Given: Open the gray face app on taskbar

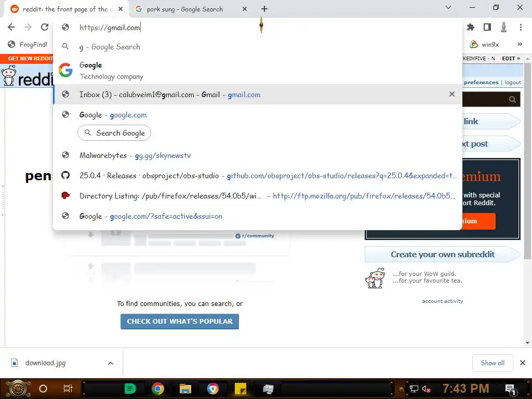Looking at the screenshot, I should pos(268,389).
